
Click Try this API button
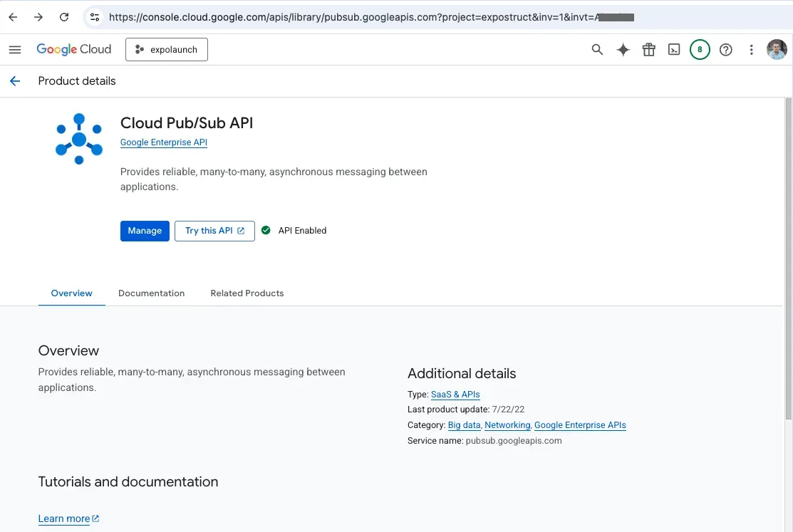[214, 231]
